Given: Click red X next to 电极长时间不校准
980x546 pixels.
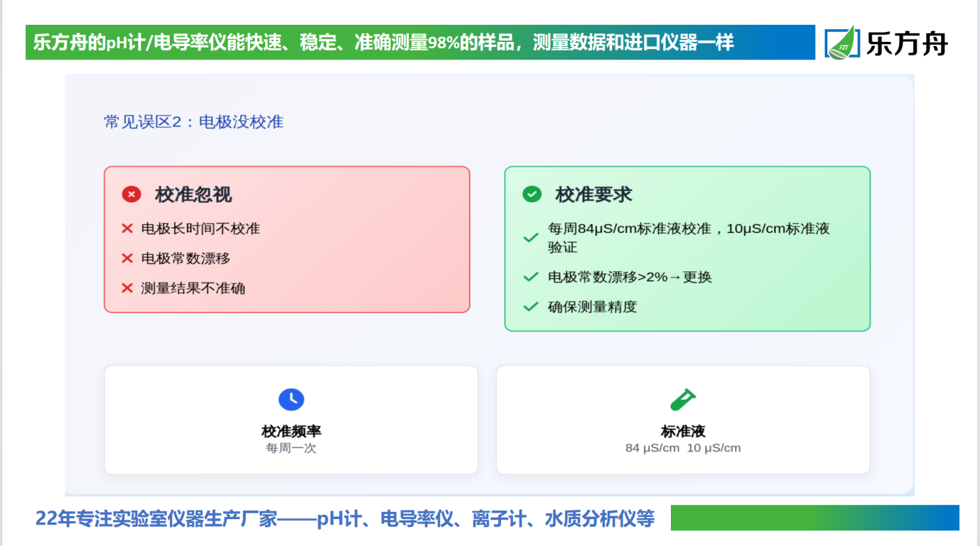Looking at the screenshot, I should click(127, 229).
